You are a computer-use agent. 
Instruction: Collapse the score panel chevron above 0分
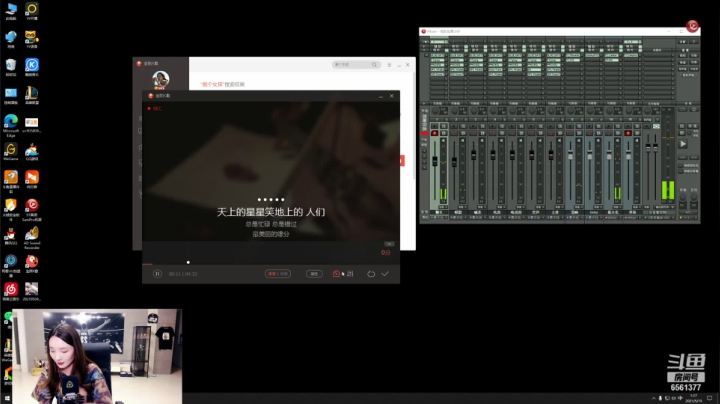coord(389,244)
